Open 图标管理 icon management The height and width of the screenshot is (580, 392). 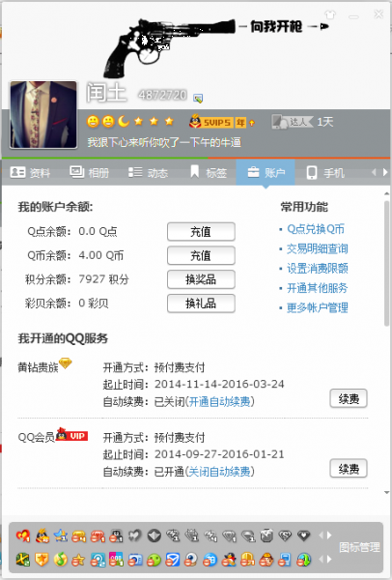359,547
